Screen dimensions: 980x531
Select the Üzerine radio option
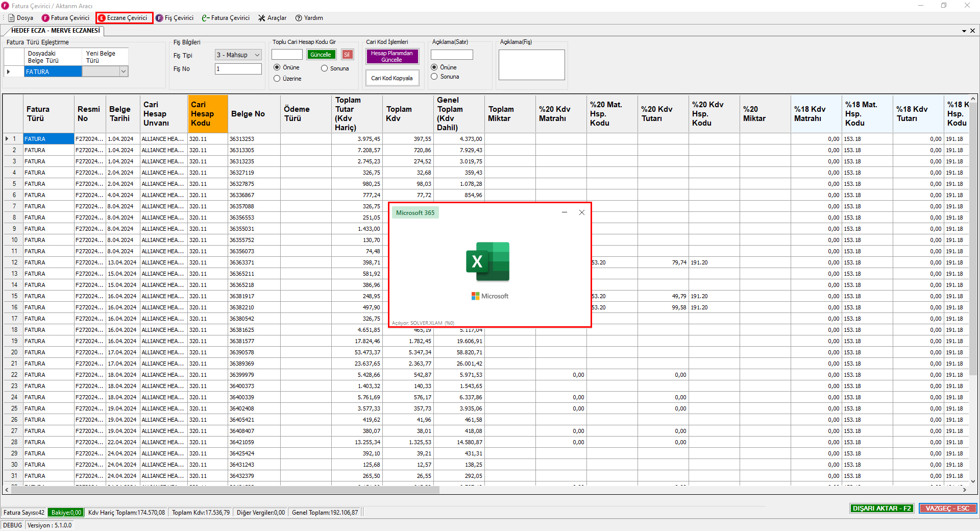click(277, 79)
